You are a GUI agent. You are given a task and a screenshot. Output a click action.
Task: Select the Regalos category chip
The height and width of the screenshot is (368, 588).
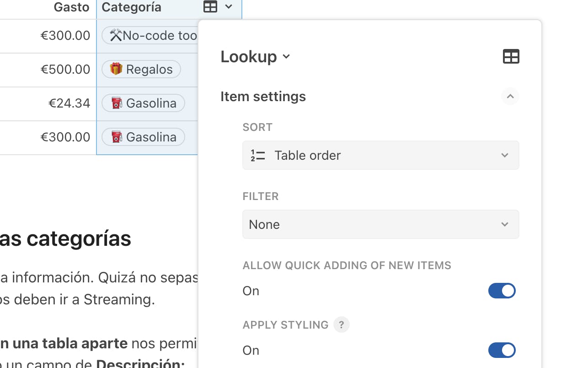(141, 70)
